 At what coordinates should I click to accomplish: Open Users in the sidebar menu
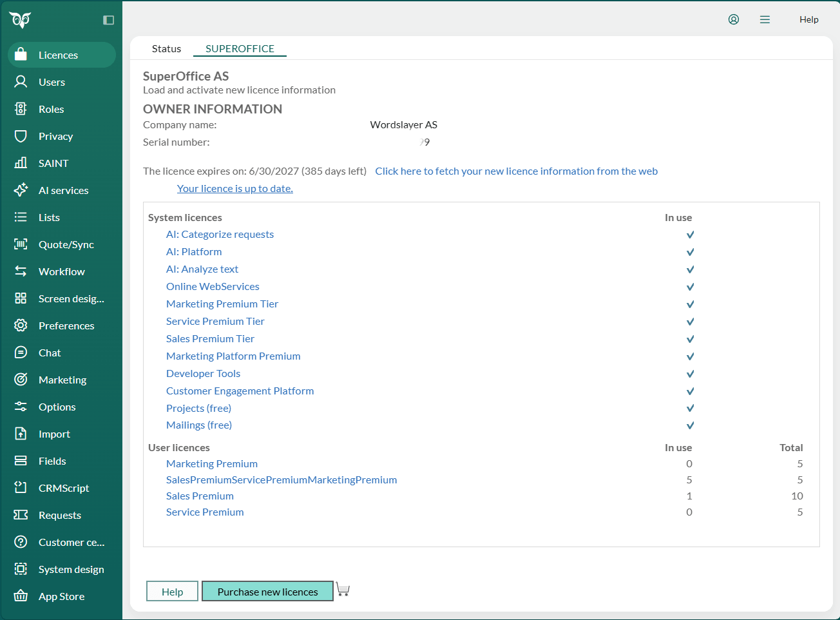tap(52, 82)
